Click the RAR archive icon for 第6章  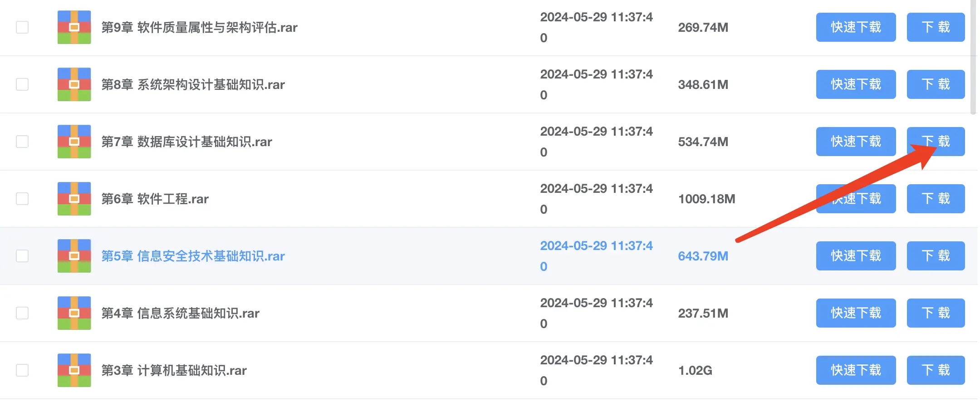pyautogui.click(x=74, y=199)
